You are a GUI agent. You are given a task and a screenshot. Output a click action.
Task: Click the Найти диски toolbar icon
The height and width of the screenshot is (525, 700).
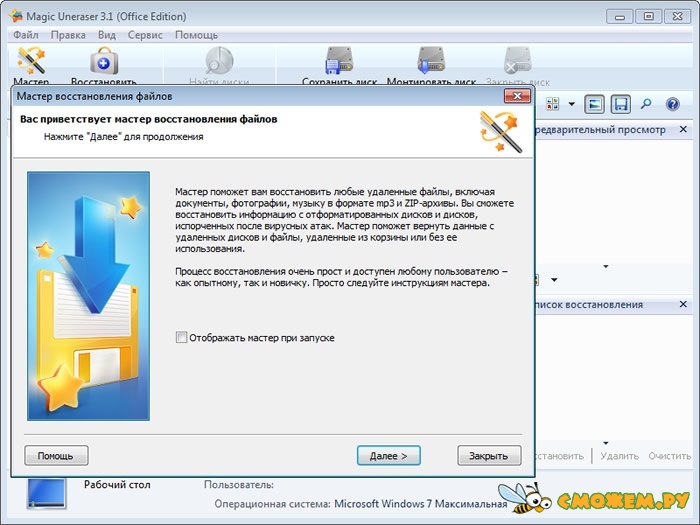click(219, 61)
